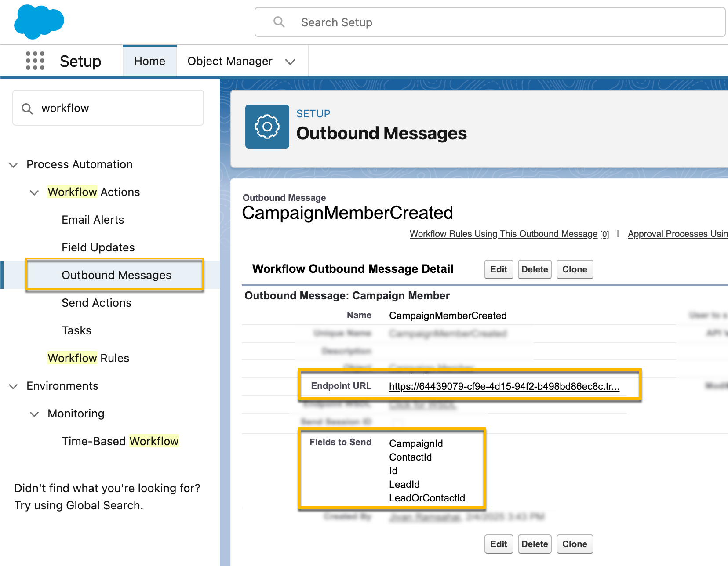Collapse the Environments section
This screenshot has width=728, height=566.
pyautogui.click(x=14, y=386)
